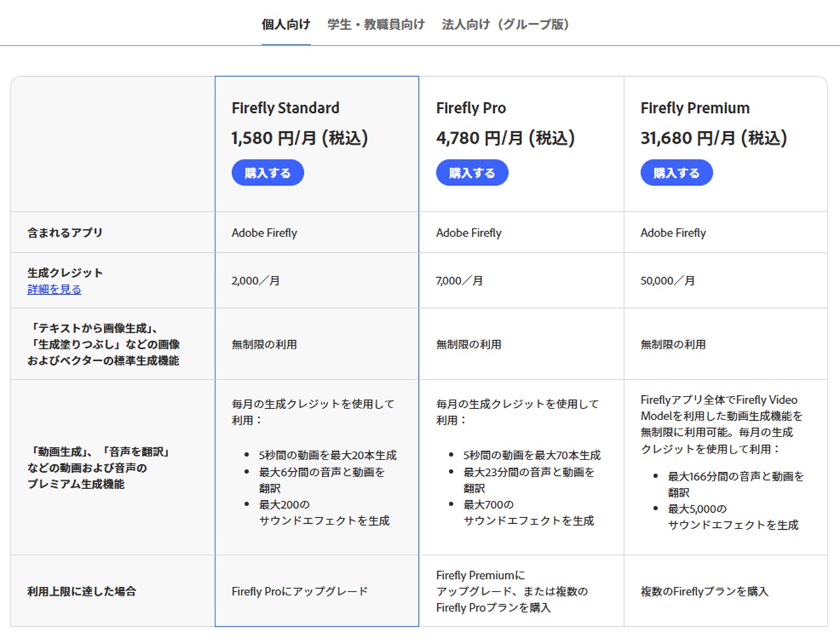Click Firefly Premiumにアップグレード text in Pro column

coord(512,591)
